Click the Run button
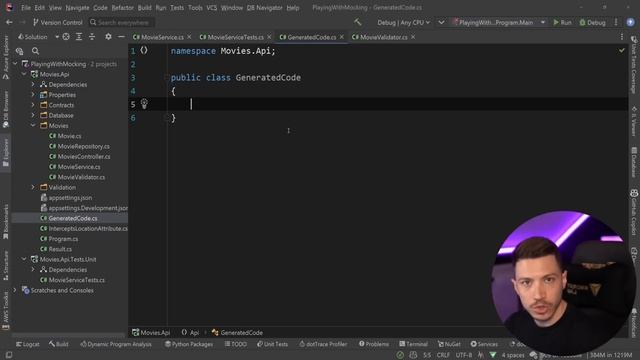Viewport: 640px width, 360px height. (x=562, y=22)
